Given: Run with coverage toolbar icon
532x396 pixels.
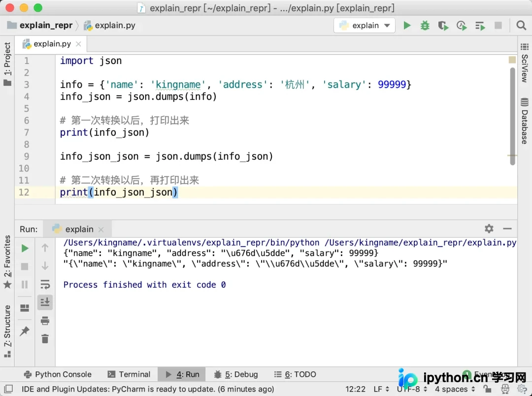Looking at the screenshot, I should coord(443,26).
